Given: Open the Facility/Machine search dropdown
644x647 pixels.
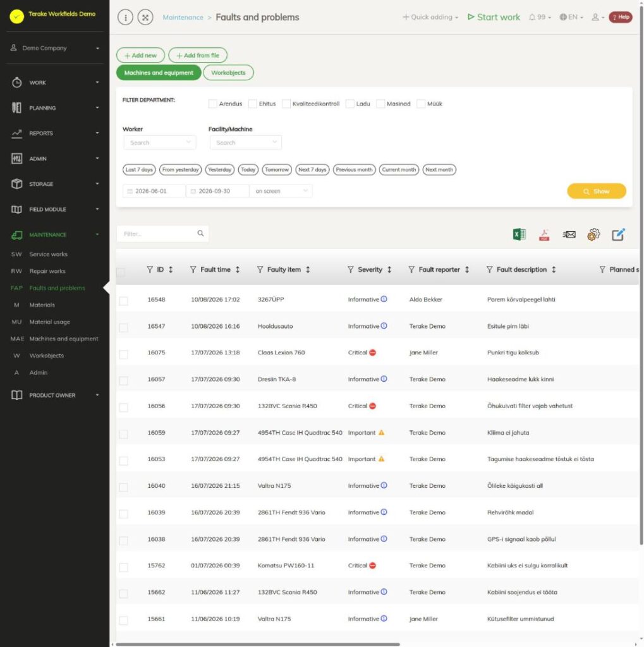Looking at the screenshot, I should point(246,142).
